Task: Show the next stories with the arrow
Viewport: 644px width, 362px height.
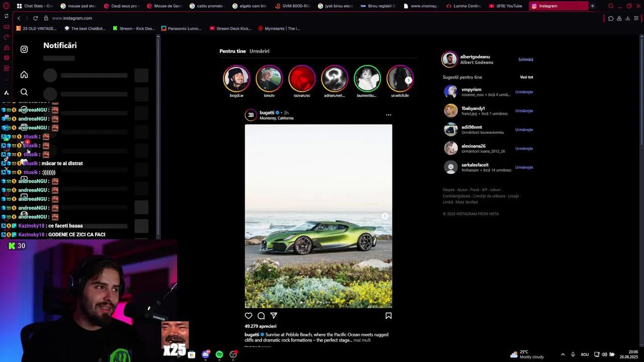Action: [409, 80]
